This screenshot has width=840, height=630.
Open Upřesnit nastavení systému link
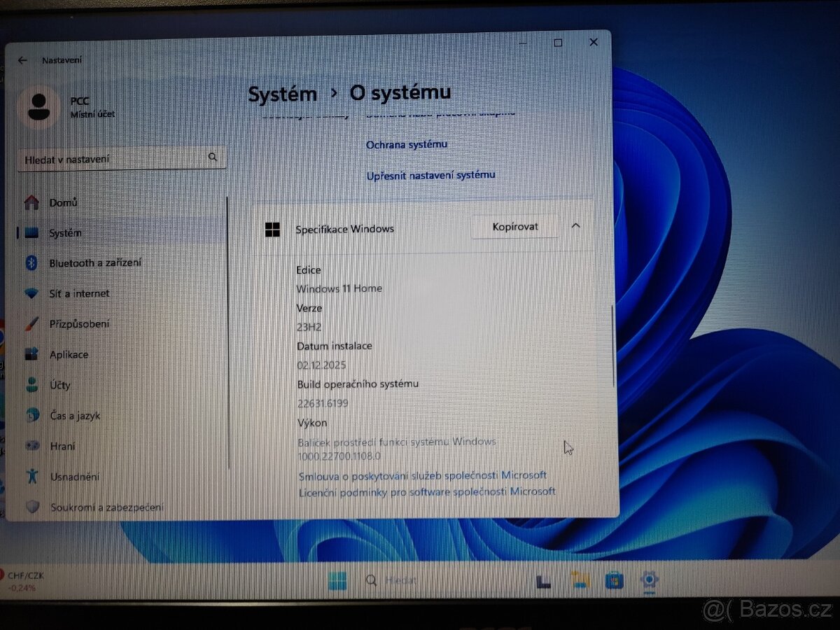coord(430,175)
